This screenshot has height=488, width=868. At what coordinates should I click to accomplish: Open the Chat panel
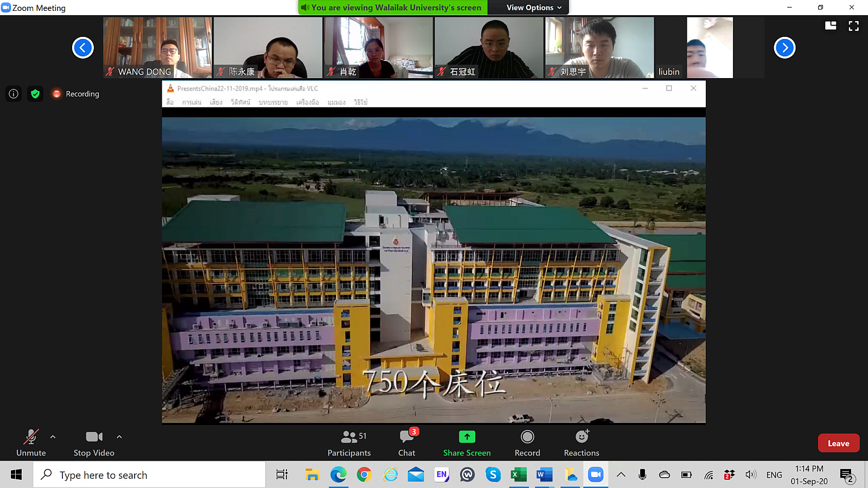(406, 443)
